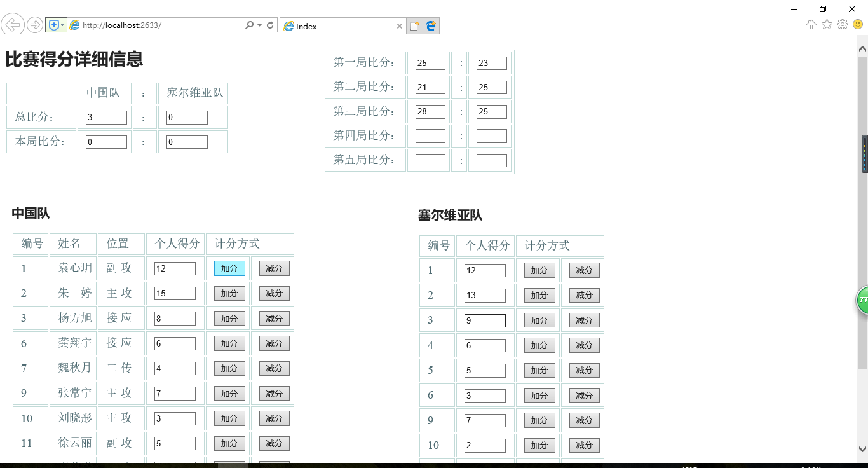Click empty fifth set left score field

pos(430,160)
